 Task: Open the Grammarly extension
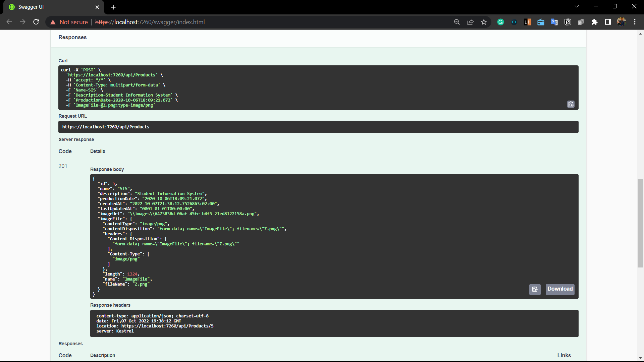pyautogui.click(x=500, y=22)
